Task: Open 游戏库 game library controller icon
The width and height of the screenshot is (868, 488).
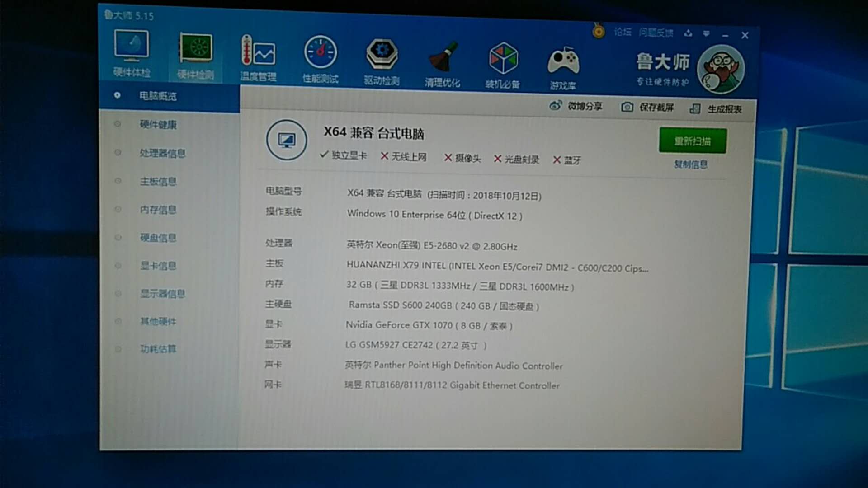Action: tap(563, 67)
